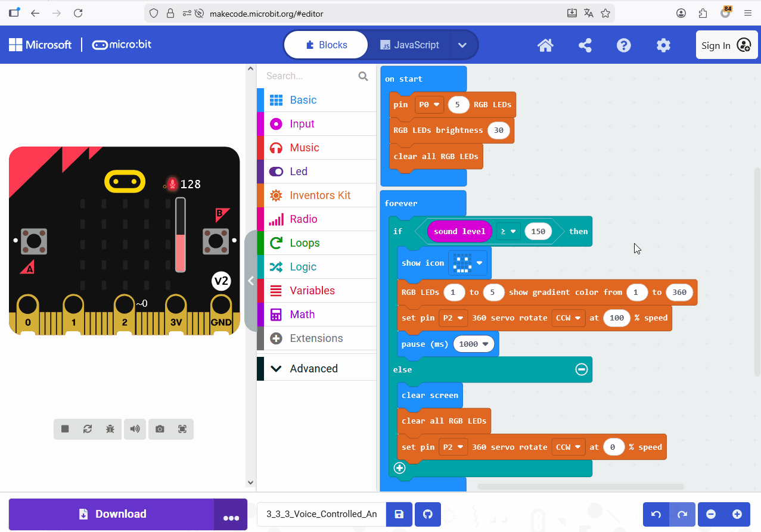Click the GitHub repository icon
Screen dimensions: 761x532
point(427,514)
